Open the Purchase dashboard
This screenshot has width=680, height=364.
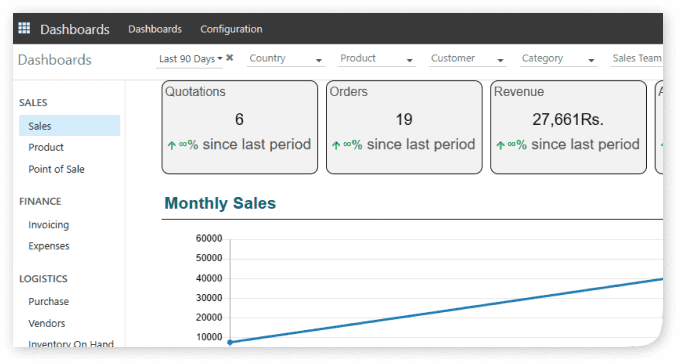coord(49,302)
